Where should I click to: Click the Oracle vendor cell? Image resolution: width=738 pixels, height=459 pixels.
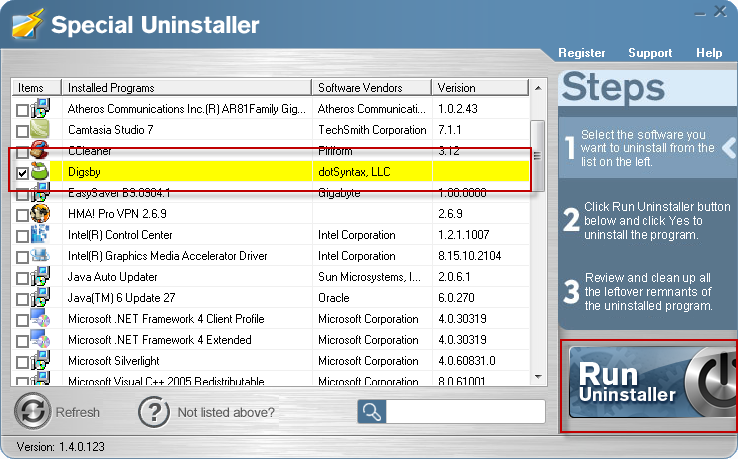click(x=334, y=298)
